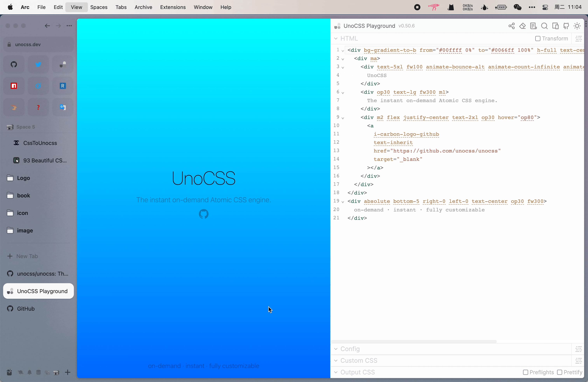
Task: Expand the Custom CSS panel chevron
Action: click(x=336, y=360)
